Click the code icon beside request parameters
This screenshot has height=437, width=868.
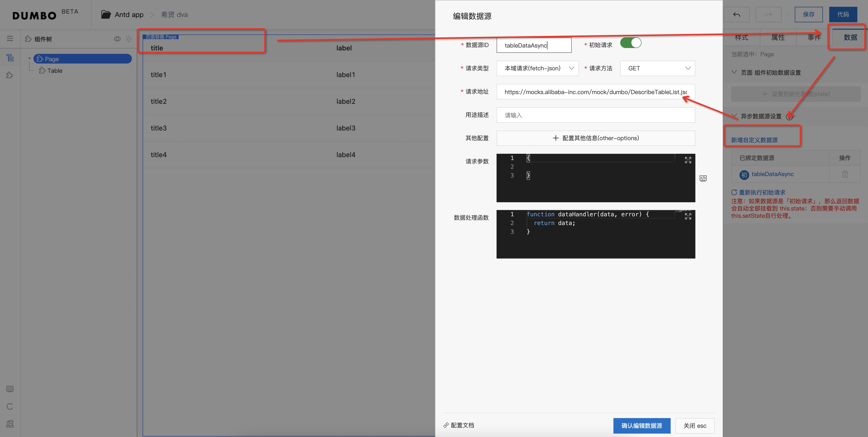click(703, 178)
